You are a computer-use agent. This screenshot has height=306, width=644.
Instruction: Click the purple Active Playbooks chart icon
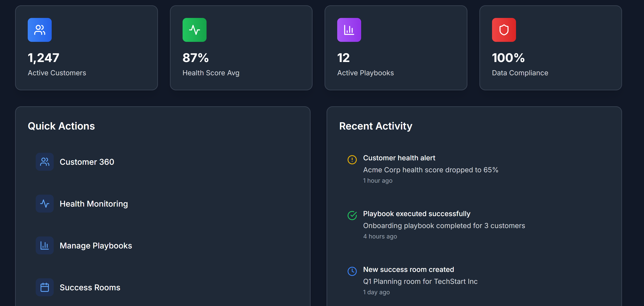tap(349, 30)
